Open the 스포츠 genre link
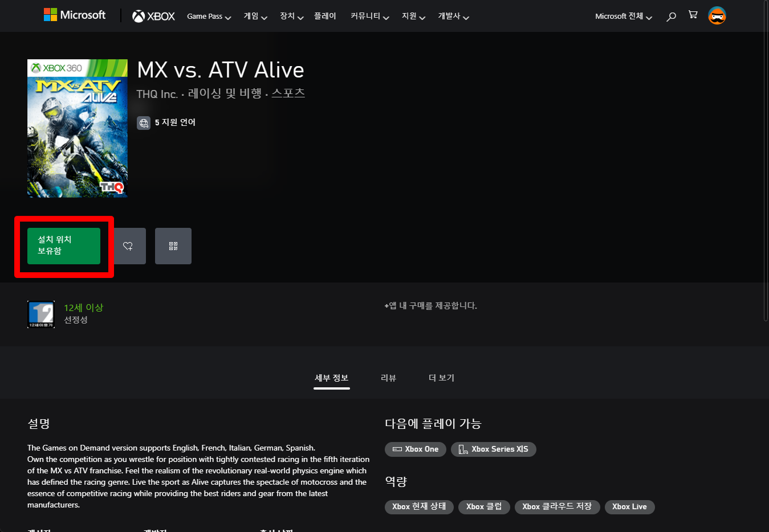The image size is (769, 532). [x=288, y=93]
